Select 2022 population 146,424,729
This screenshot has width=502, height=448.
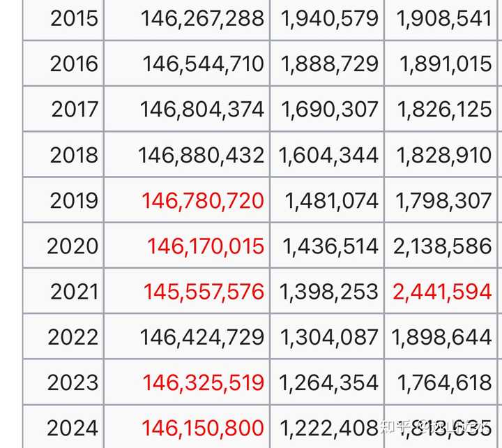(202, 338)
